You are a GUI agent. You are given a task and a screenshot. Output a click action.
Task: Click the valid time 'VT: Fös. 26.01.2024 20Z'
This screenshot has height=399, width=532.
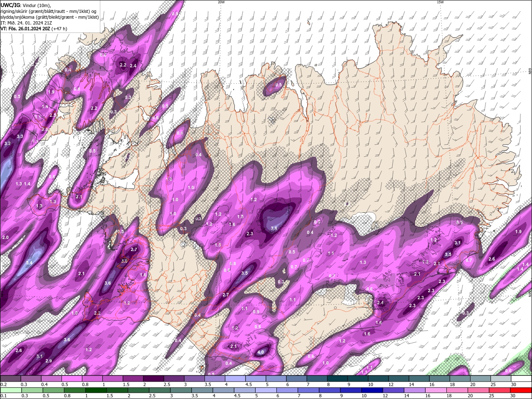[25, 29]
